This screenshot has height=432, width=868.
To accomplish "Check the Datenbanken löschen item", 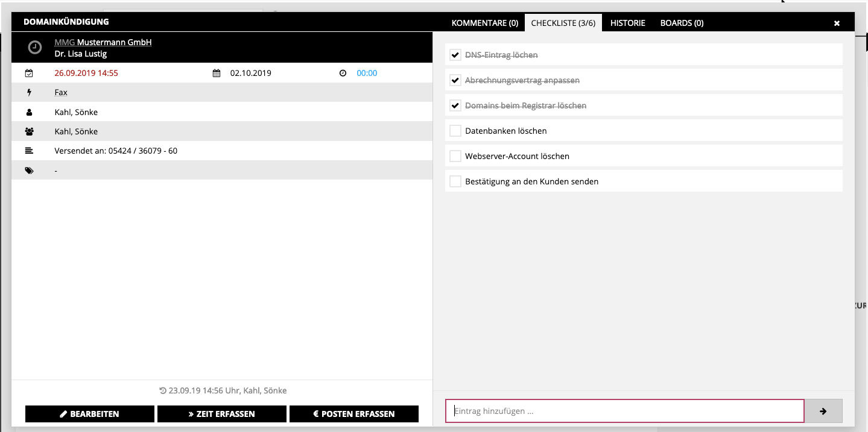I will 455,130.
